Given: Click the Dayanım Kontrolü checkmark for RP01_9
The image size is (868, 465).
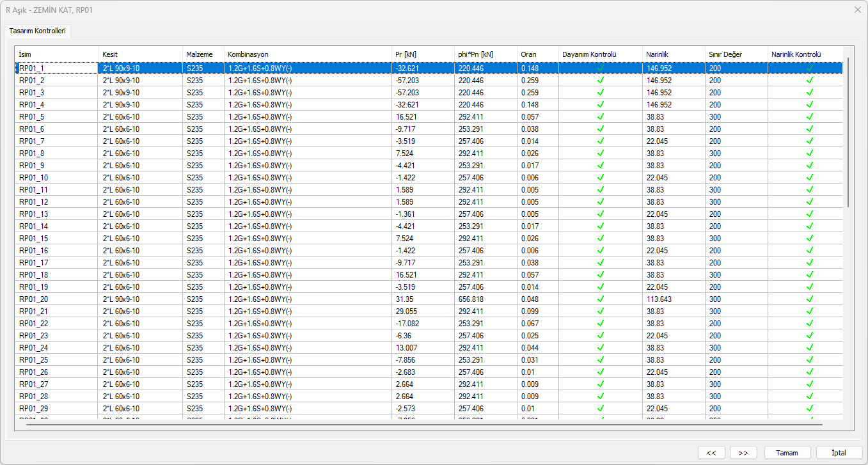Looking at the screenshot, I should tap(600, 166).
